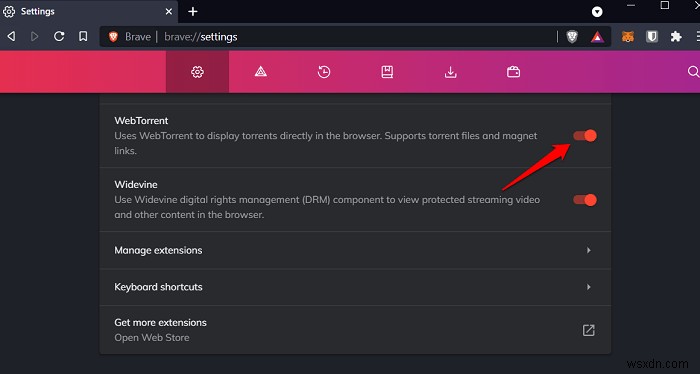Disable the WebTorrent toggle
The width and height of the screenshot is (700, 374).
585,136
